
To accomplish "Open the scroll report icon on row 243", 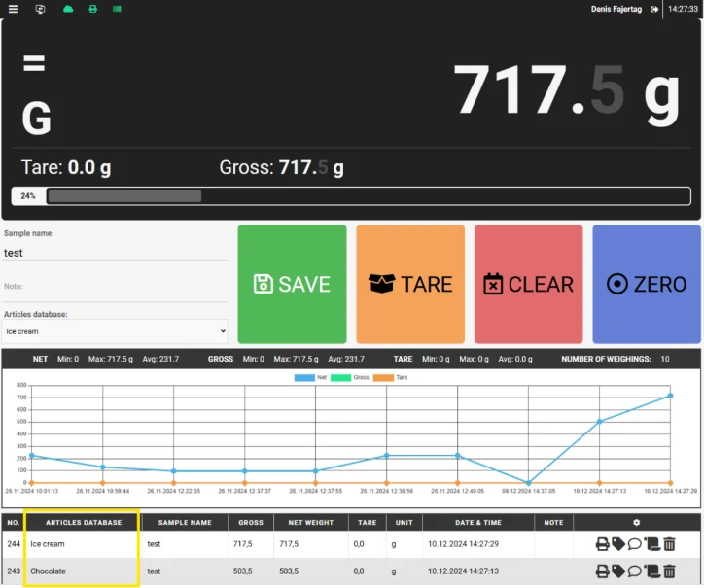I will tap(651, 571).
